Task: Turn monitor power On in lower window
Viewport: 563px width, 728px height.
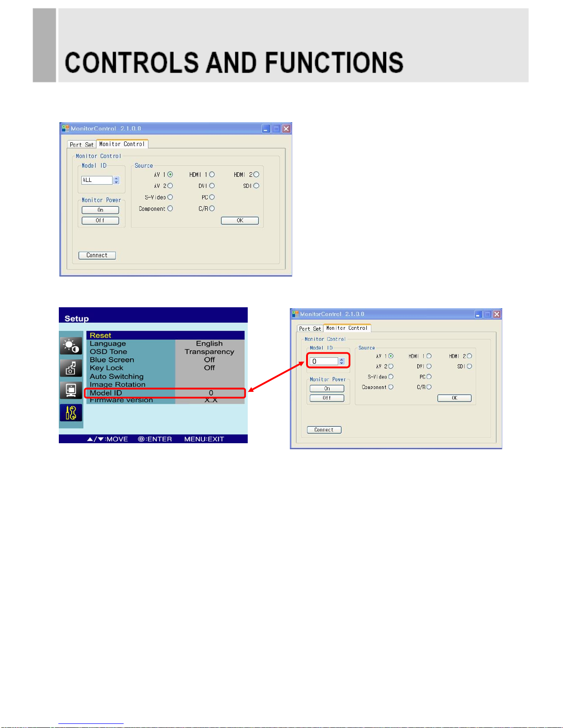Action: click(327, 389)
